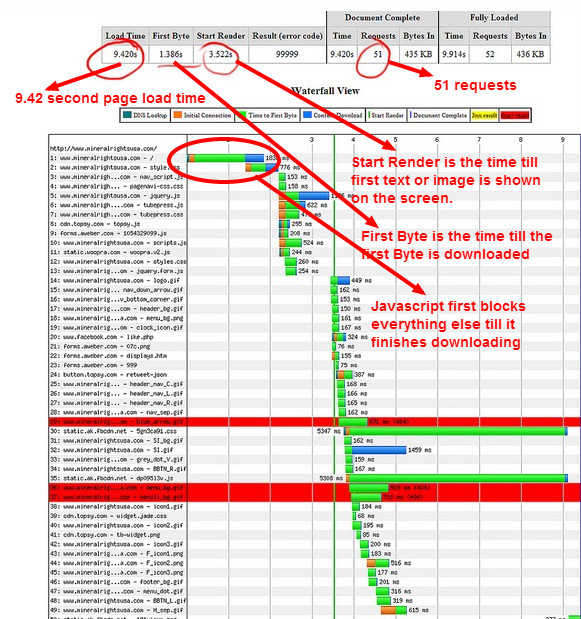Select request 41 cdn.topsy.com tb-widget.png row
The height and width of the screenshot is (619, 581).
click(315, 535)
